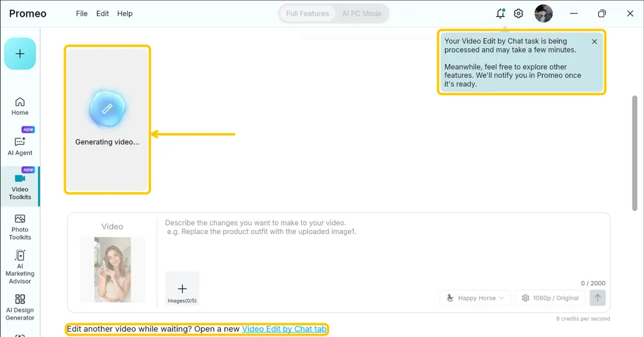The width and height of the screenshot is (644, 337).
Task: Open Photo Toolkits in the sidebar
Action: pyautogui.click(x=20, y=227)
